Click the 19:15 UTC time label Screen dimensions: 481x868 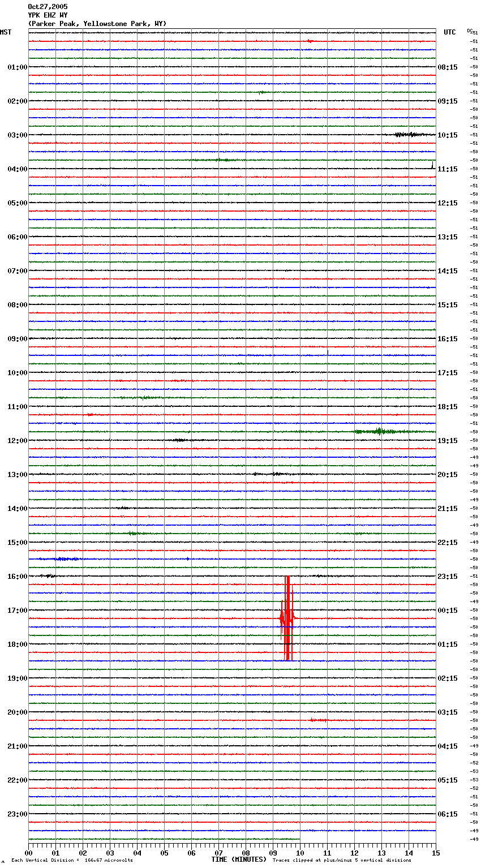(448, 441)
